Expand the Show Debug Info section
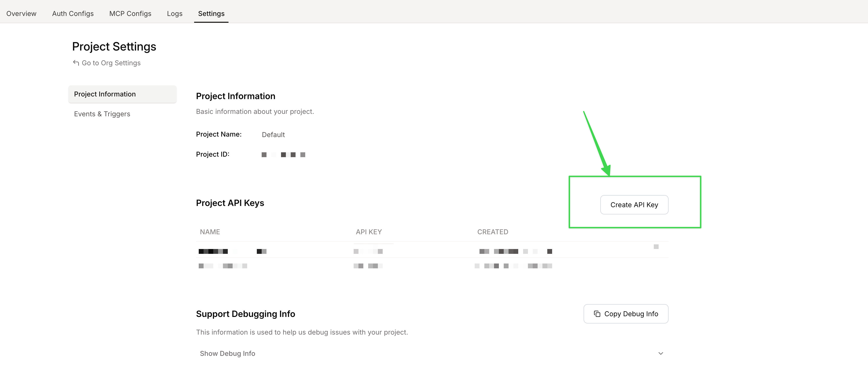The height and width of the screenshot is (381, 868). point(228,353)
